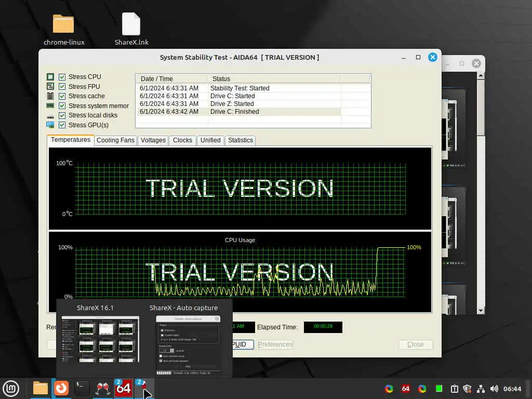
Task: Uncheck the Stress CPU checkbox
Action: 62,77
